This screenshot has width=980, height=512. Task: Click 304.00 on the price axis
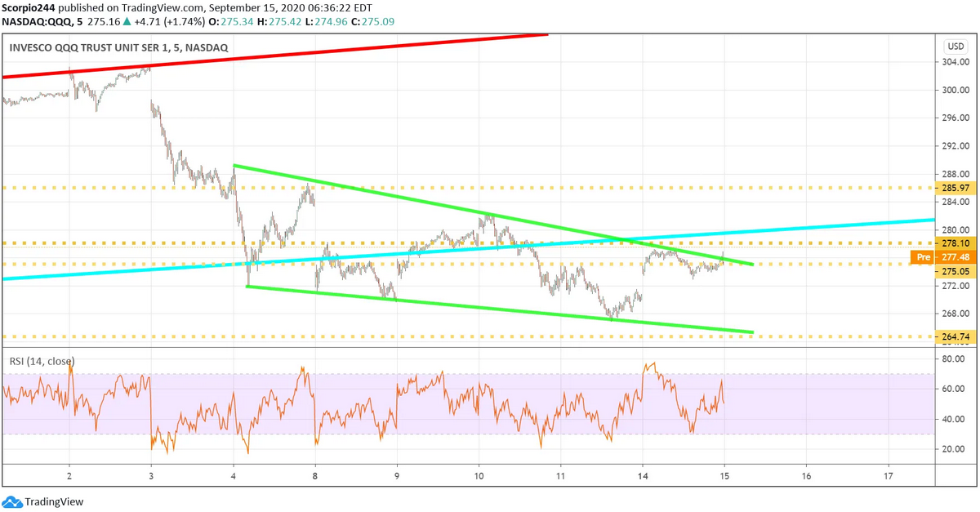[954, 62]
